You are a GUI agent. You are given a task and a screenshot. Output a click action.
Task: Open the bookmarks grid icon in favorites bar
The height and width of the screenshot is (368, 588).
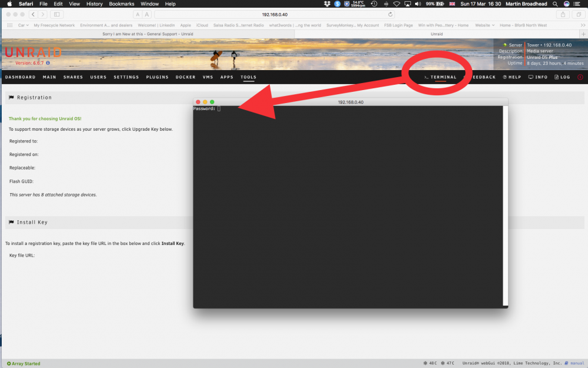pyautogui.click(x=10, y=25)
